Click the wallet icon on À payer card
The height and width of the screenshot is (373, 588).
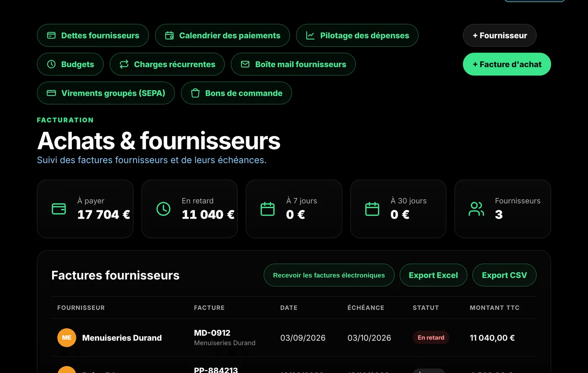point(59,209)
